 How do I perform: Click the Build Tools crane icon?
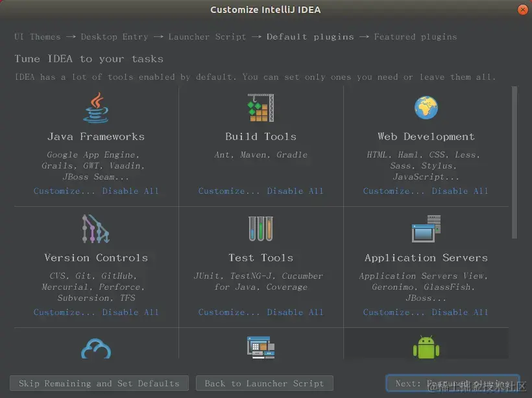261,108
